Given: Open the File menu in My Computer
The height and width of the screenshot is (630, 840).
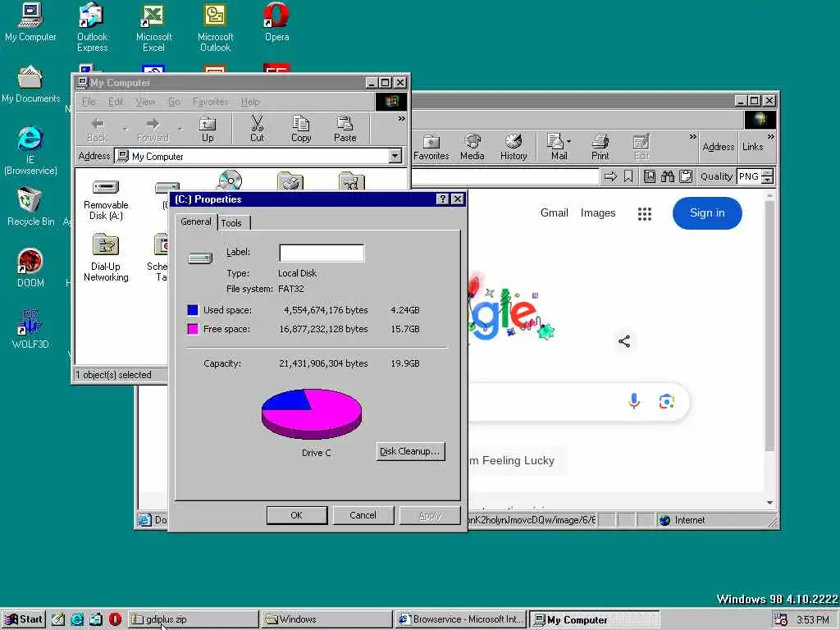Looking at the screenshot, I should (x=89, y=101).
